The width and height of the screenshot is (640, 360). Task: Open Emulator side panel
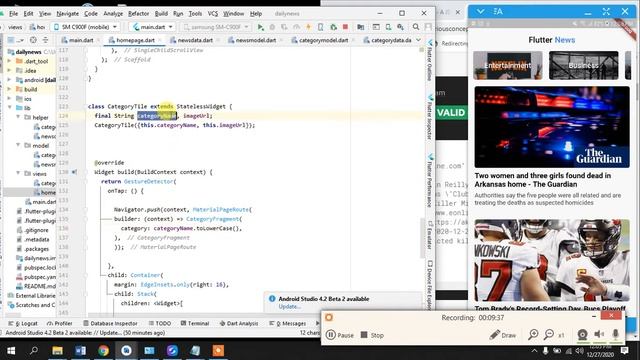point(430,235)
